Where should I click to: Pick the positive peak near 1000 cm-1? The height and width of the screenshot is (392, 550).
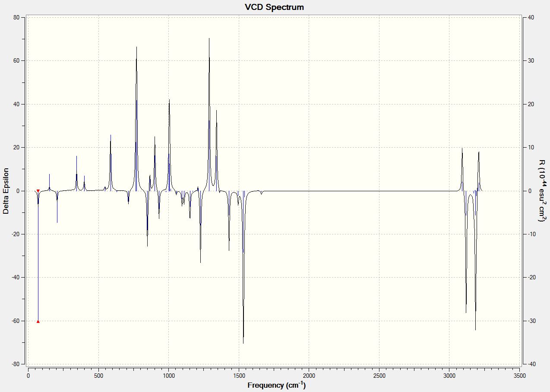tap(169, 100)
